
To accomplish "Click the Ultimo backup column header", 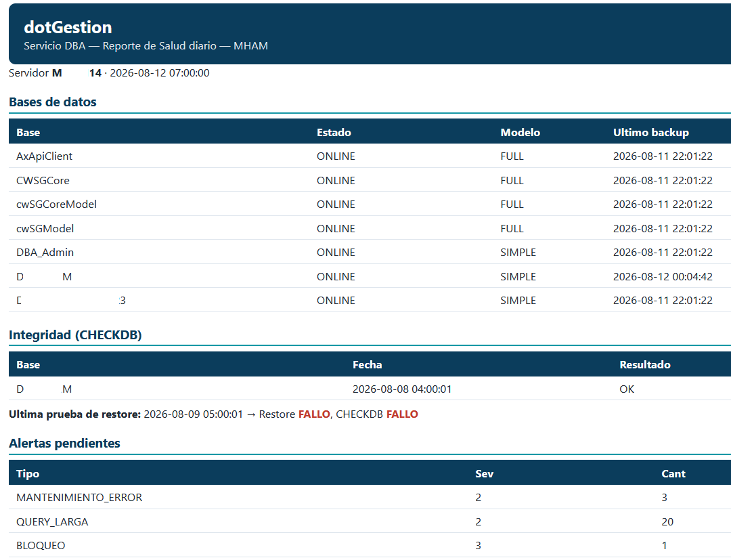I will click(651, 133).
